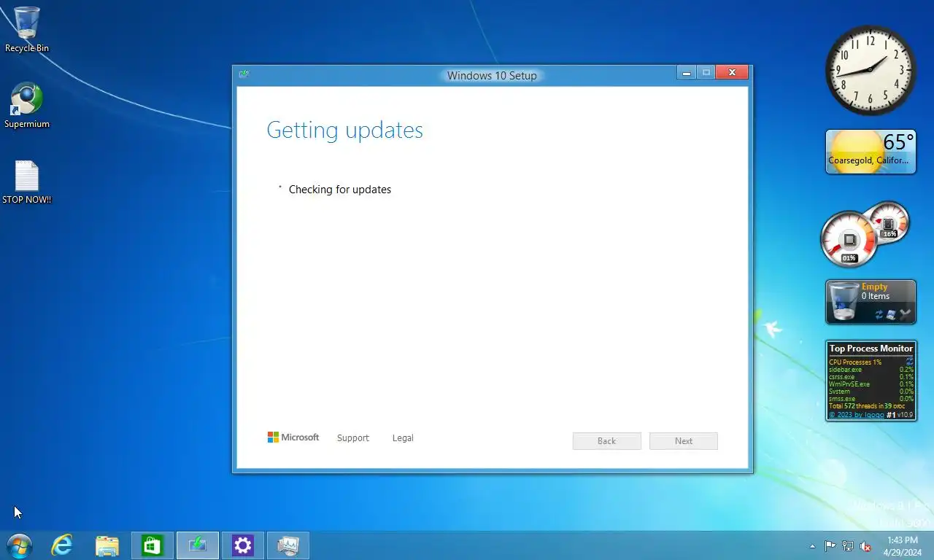934x560 pixels.
Task: Click the muted speaker volume icon
Action: 865,546
